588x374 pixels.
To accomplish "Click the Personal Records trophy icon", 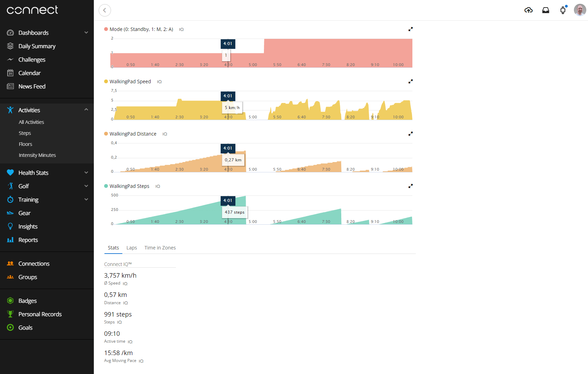I will (10, 314).
